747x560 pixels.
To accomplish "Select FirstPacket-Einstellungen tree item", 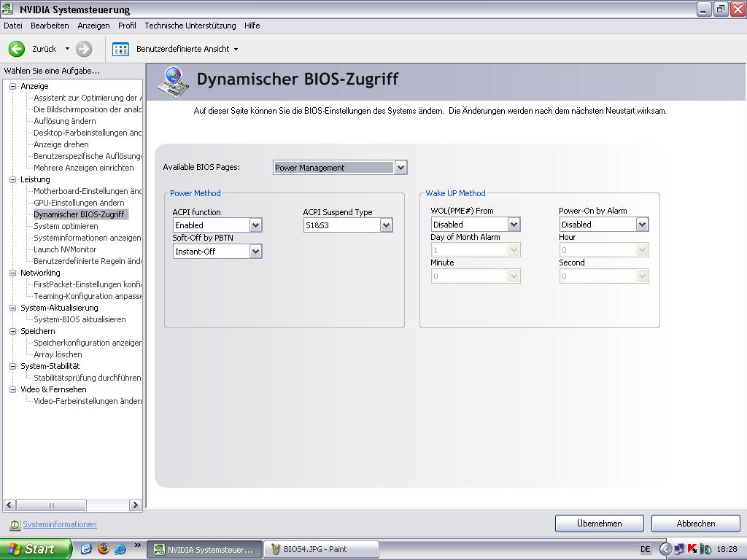I will (x=88, y=285).
